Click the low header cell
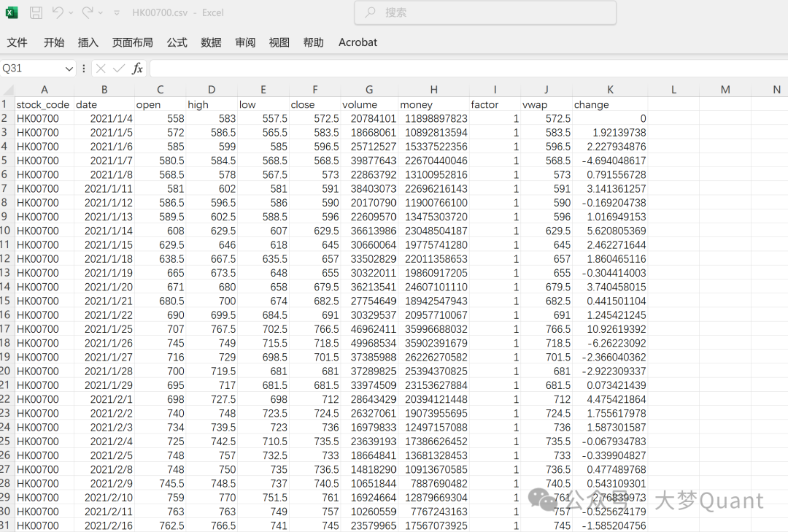Viewport: 788px width, 532px height. coord(263,104)
